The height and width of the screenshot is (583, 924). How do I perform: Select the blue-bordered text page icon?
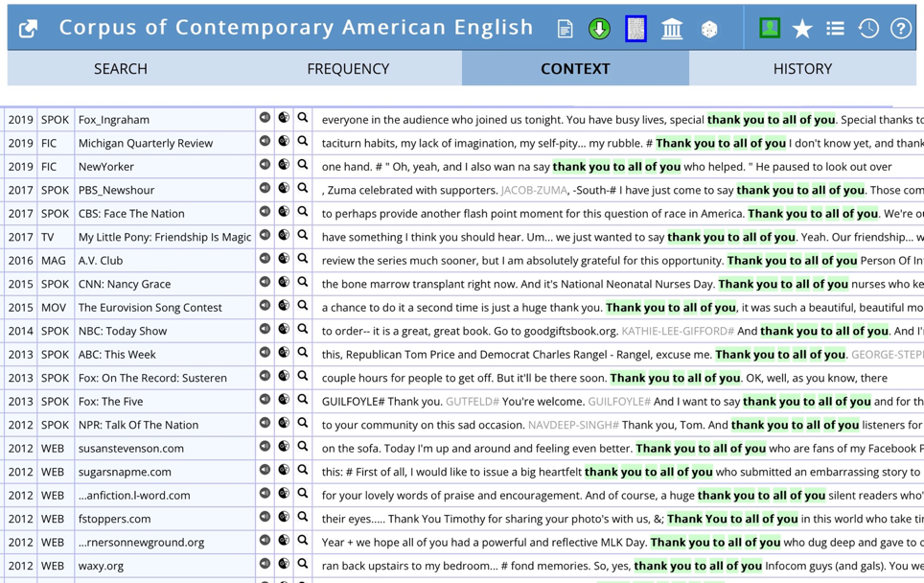(635, 29)
